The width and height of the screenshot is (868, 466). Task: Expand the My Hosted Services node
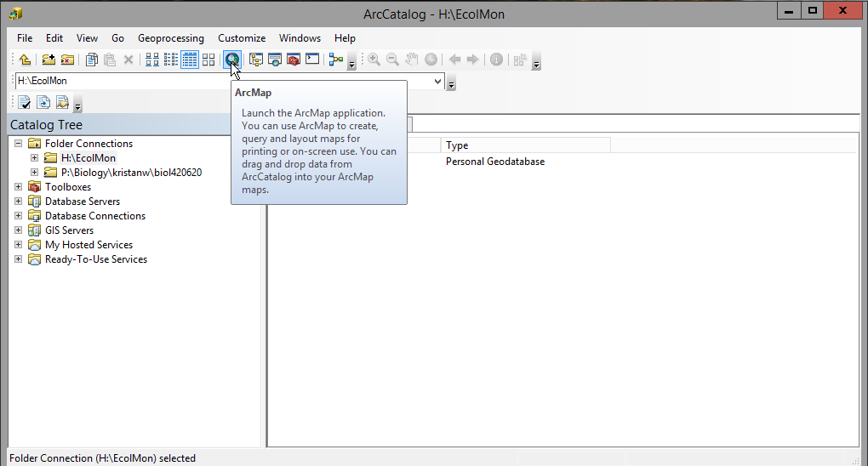pos(18,244)
